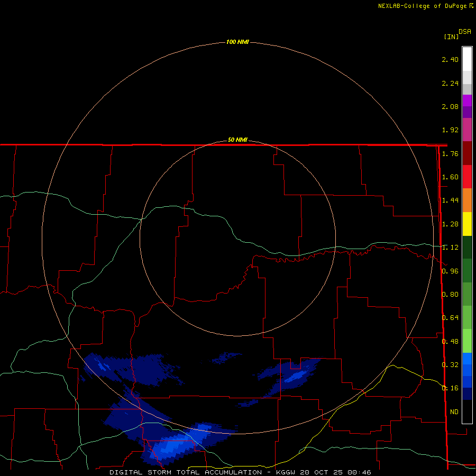The width and height of the screenshot is (476, 476).
Task: Click the 0.96 legend value
Action: point(450,271)
